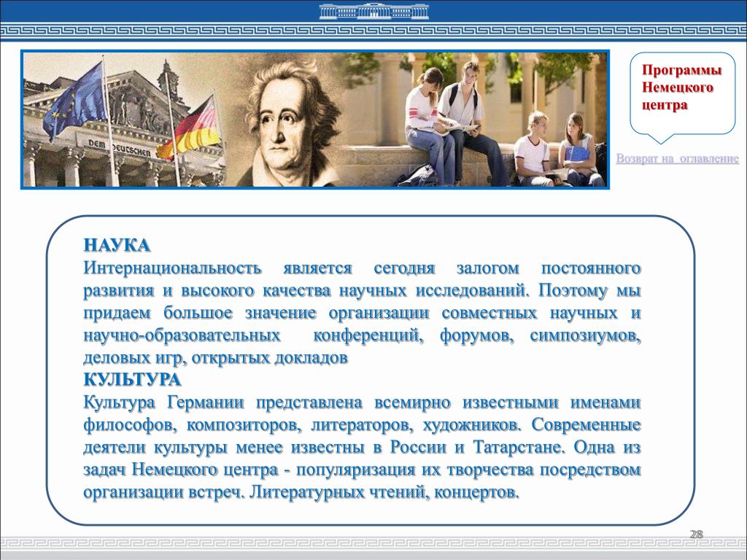The width and height of the screenshot is (747, 560).
Task: Click 'Интернациональность является сегодня' text line
Action: (362, 268)
